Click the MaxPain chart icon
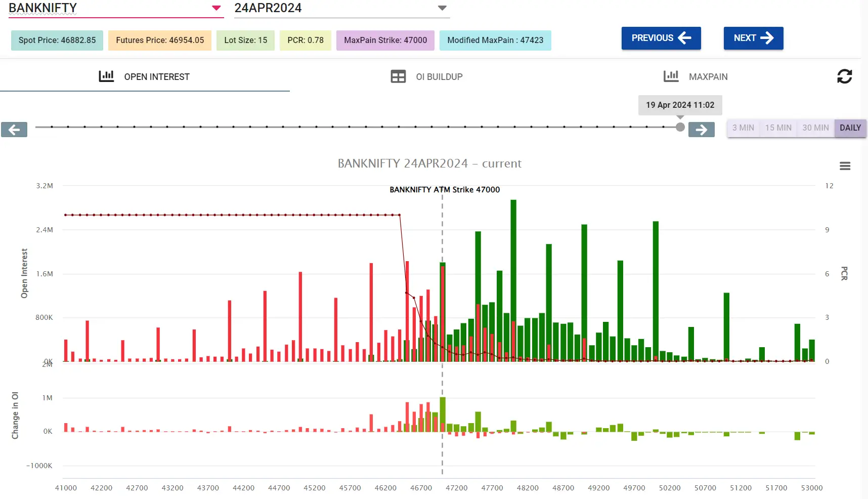This screenshot has width=868, height=499. pyautogui.click(x=671, y=76)
